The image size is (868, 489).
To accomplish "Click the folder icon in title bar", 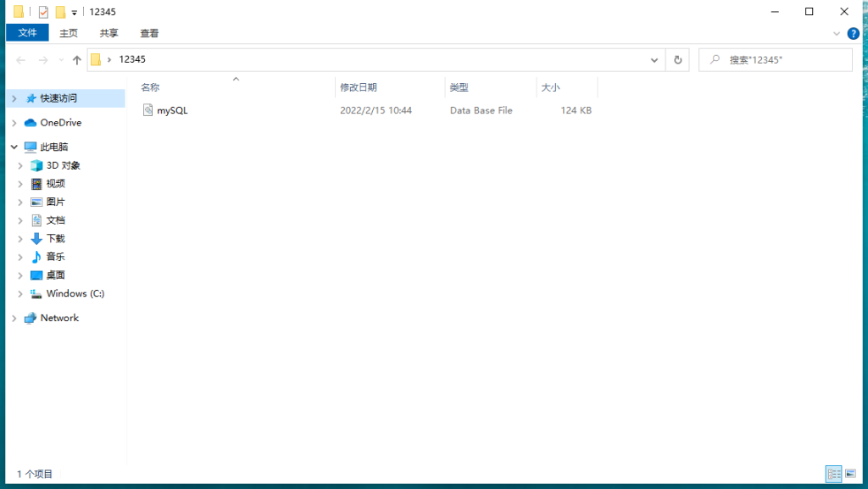I will tap(19, 12).
